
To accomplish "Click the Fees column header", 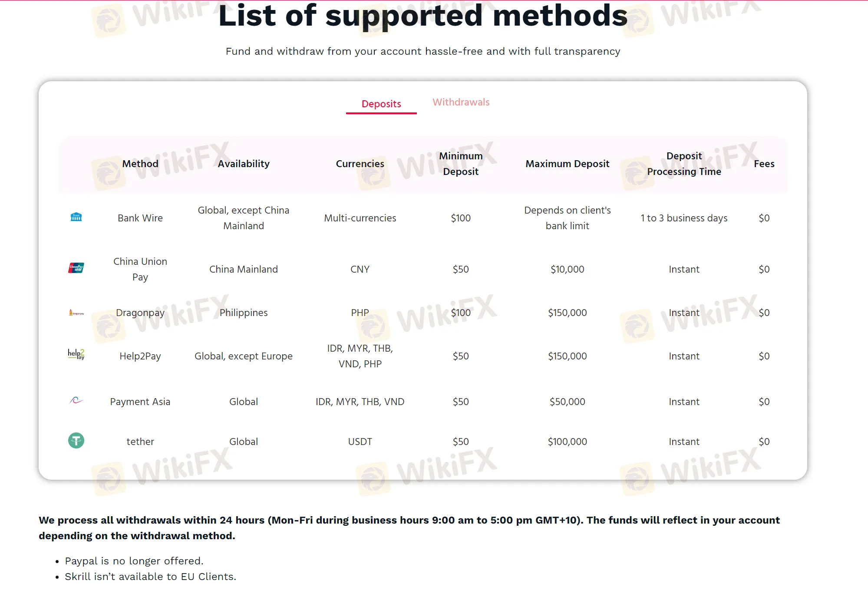I will pyautogui.click(x=764, y=164).
